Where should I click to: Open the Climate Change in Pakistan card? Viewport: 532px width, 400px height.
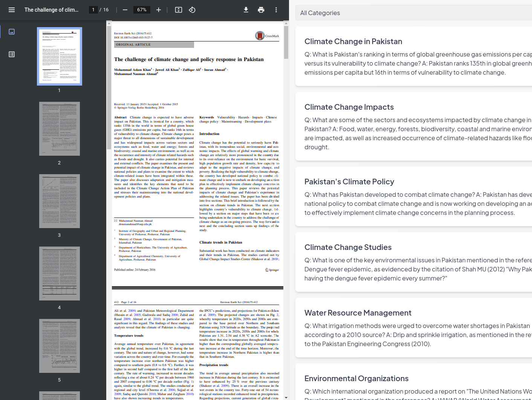(x=414, y=57)
